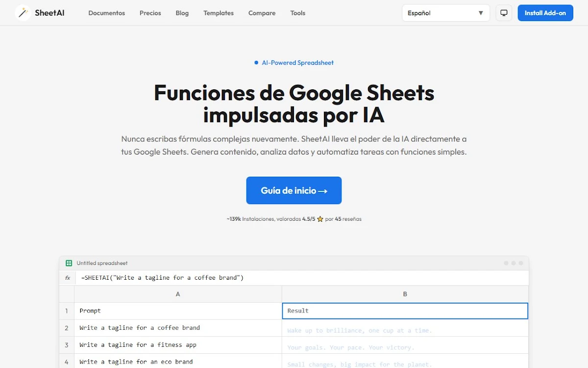Click the formula bar with SHEETAI formula
Image resolution: width=588 pixels, height=368 pixels.
[x=302, y=278]
